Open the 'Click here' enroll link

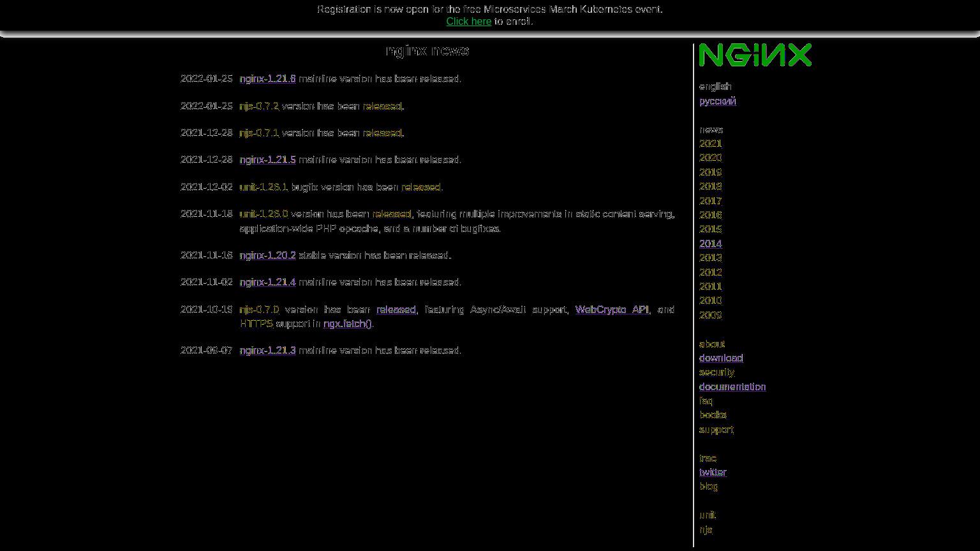coord(468,22)
